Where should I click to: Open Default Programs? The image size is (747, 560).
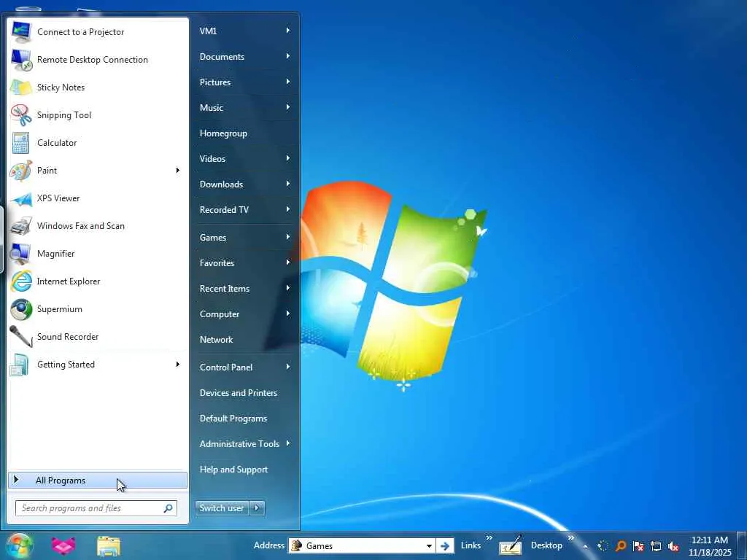coord(245,419)
